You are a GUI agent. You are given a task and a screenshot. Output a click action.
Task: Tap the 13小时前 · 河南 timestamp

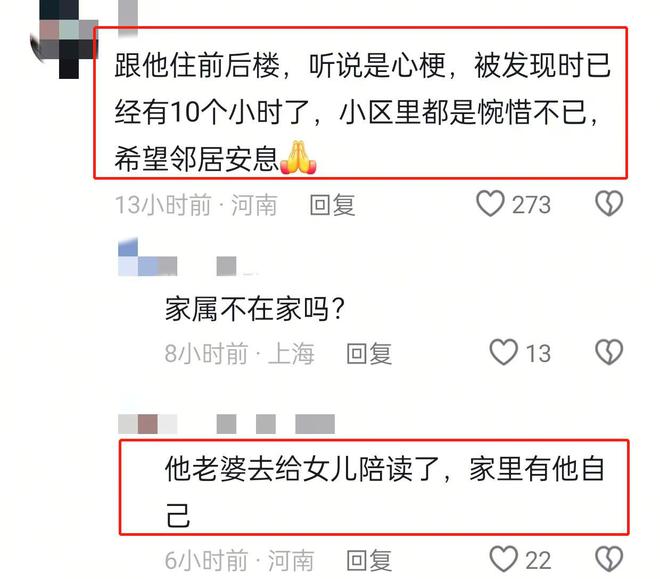(x=196, y=205)
